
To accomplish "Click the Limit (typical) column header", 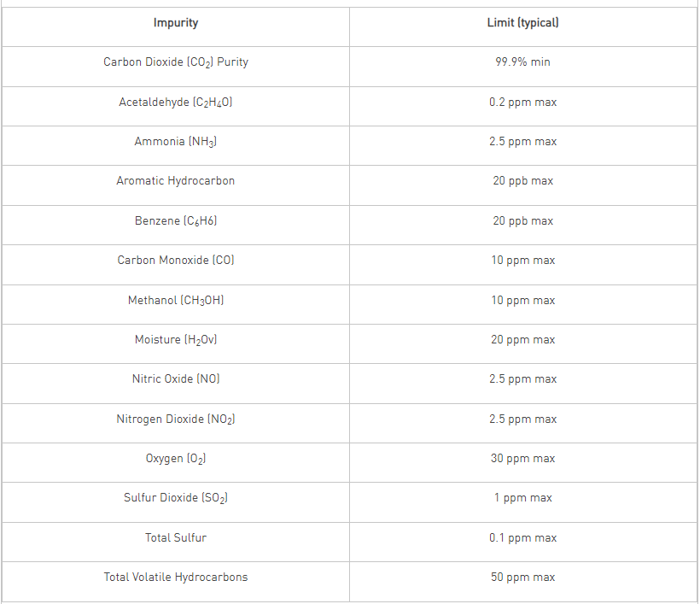I will pos(522,23).
